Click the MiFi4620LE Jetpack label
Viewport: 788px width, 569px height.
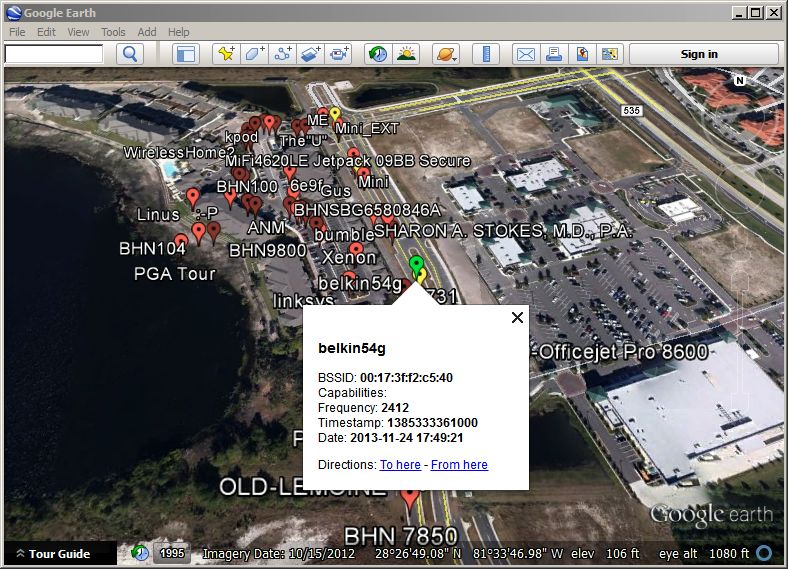coord(348,161)
